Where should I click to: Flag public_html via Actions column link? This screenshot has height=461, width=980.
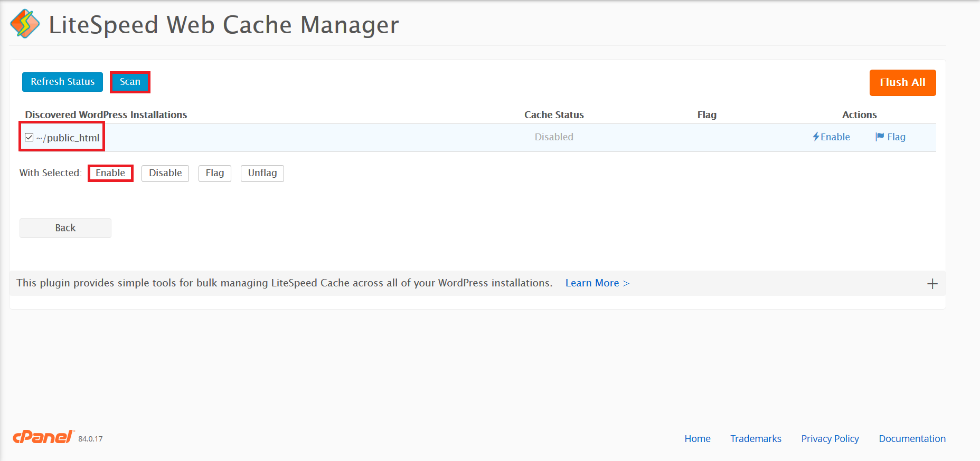point(890,137)
